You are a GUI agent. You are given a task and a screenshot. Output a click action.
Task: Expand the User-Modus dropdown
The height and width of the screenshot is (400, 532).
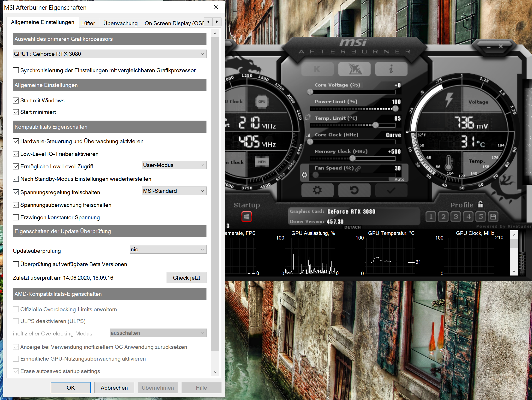coord(174,165)
